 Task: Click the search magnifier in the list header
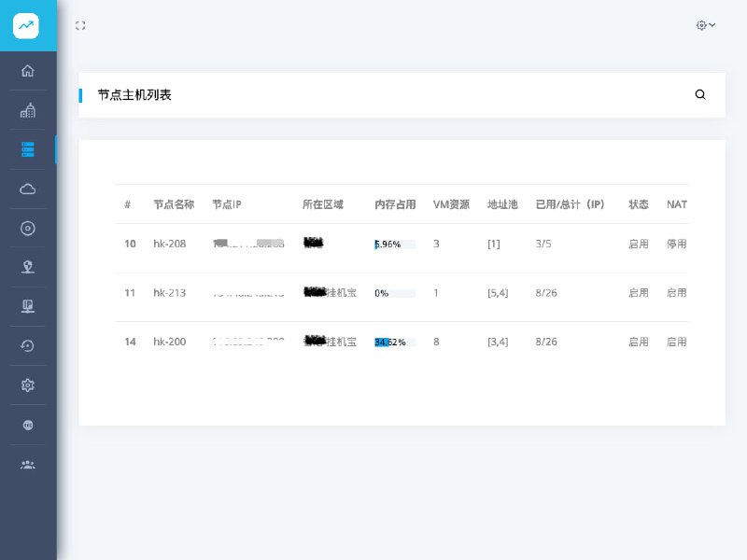pyautogui.click(x=700, y=94)
